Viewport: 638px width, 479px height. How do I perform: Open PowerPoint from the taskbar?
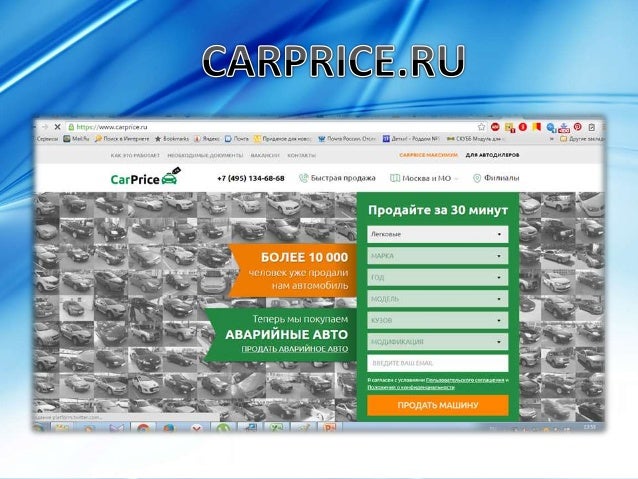[329, 428]
